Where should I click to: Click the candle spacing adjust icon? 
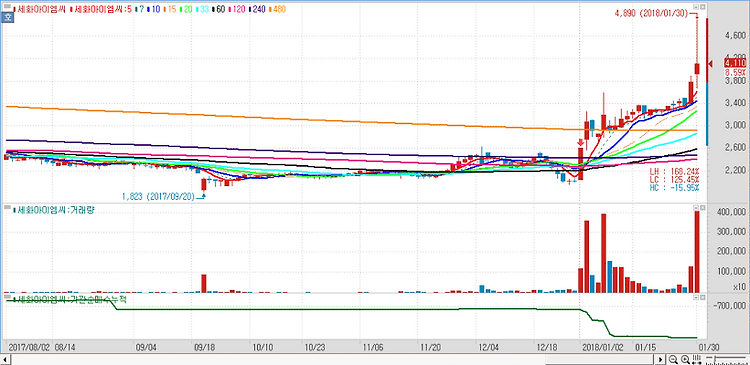pos(696,359)
